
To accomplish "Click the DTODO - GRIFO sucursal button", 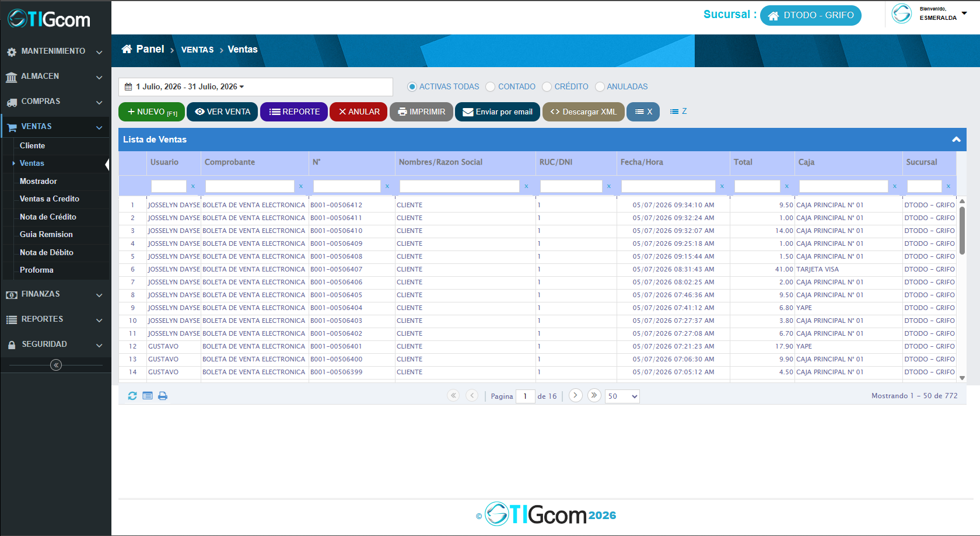I will click(x=811, y=16).
